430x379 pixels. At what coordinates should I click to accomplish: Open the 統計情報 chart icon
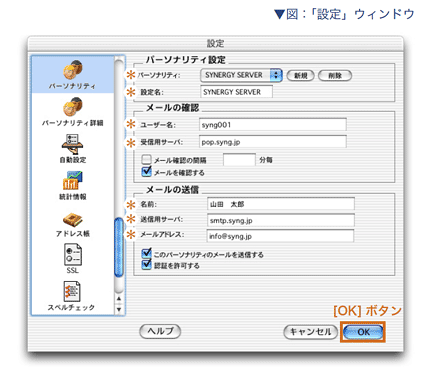click(72, 181)
